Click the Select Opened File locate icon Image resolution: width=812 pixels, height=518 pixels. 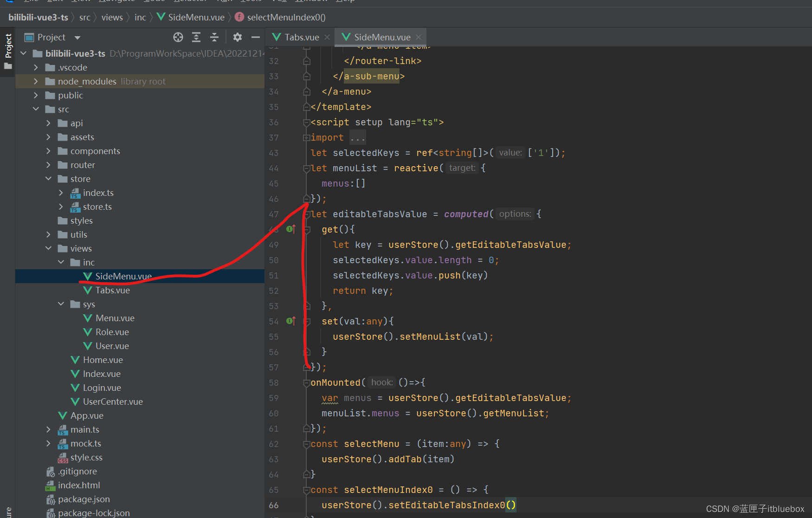coord(178,37)
